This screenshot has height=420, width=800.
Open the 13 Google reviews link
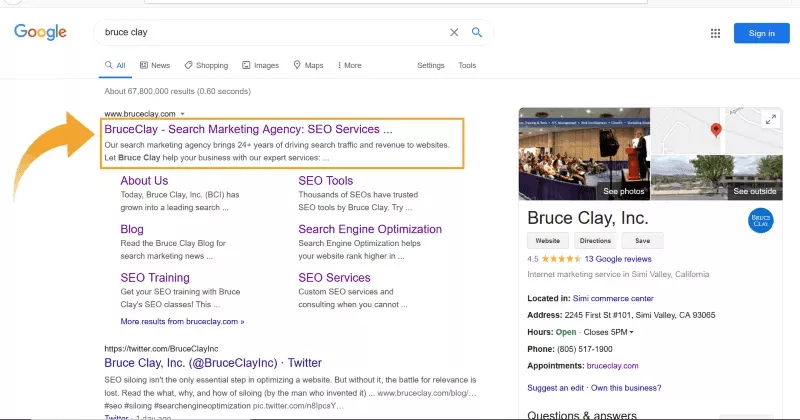[x=617, y=258]
